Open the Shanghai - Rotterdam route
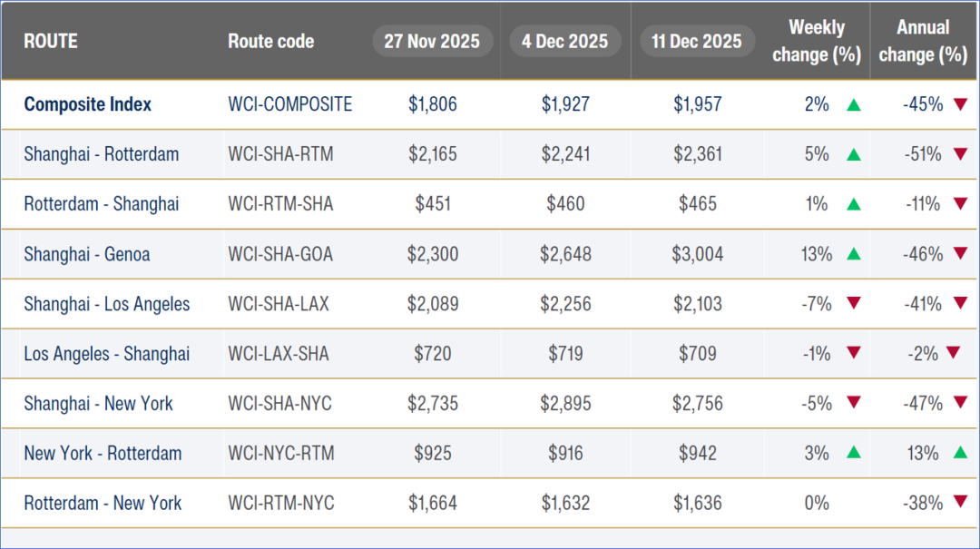Viewport: 980px width, 549px height. click(101, 154)
